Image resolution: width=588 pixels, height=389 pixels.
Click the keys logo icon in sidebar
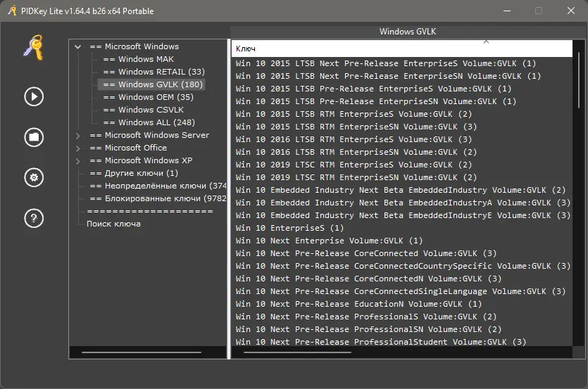(34, 48)
